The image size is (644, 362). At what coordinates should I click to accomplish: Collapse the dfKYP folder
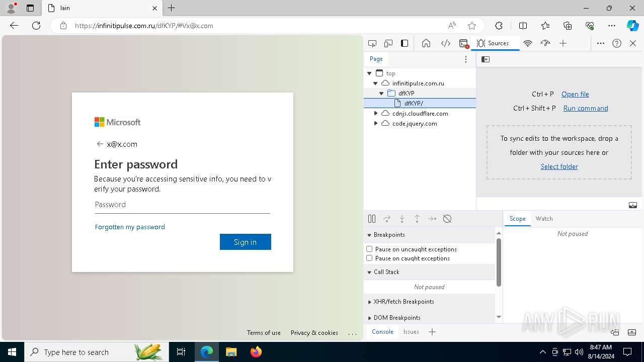[x=381, y=94]
